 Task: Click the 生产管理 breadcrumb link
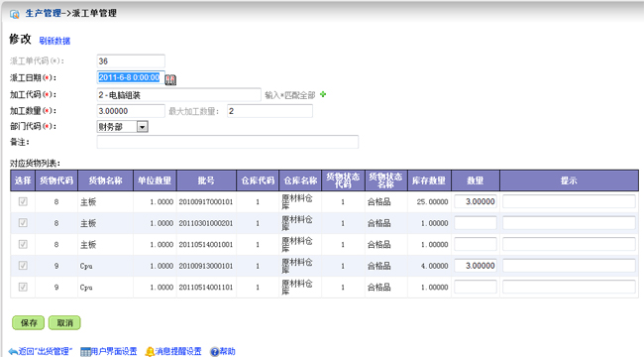click(x=44, y=13)
